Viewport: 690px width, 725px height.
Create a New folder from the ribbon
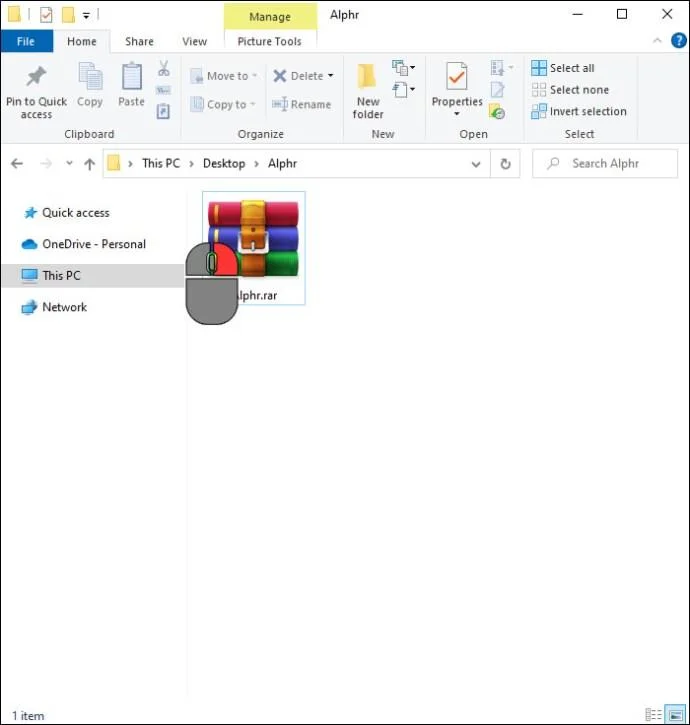tap(368, 91)
